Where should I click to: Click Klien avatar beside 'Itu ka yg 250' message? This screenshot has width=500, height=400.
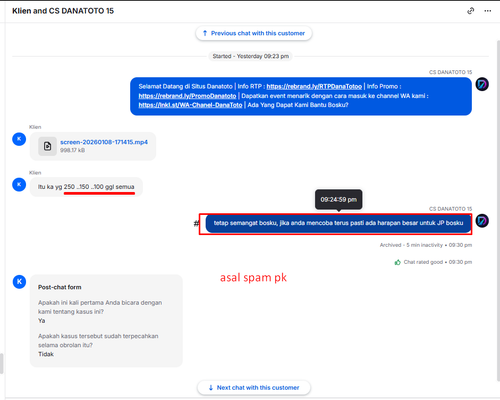[x=19, y=185]
